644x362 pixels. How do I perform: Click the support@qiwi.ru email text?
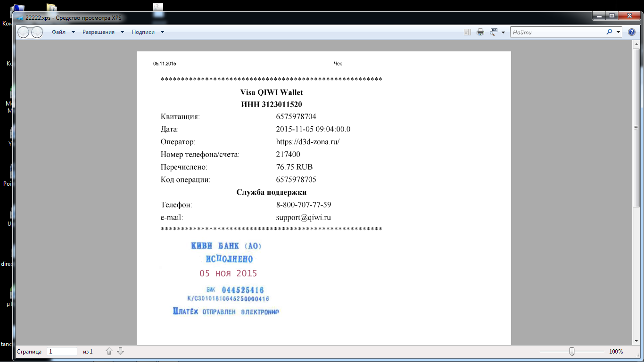coord(303,218)
